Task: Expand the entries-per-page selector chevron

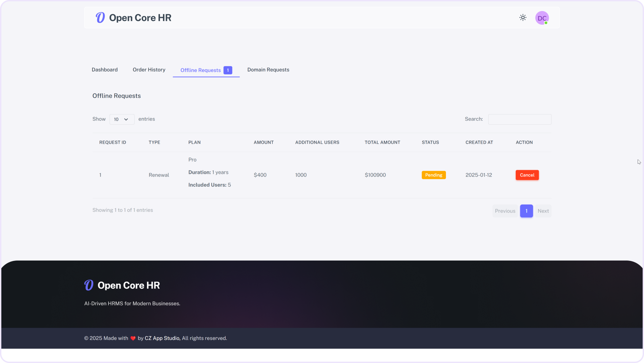Action: [127, 119]
